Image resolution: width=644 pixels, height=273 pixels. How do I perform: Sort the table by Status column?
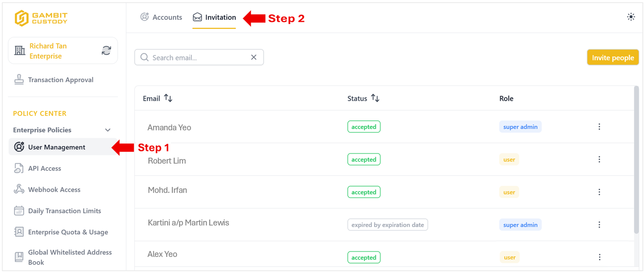pos(375,98)
